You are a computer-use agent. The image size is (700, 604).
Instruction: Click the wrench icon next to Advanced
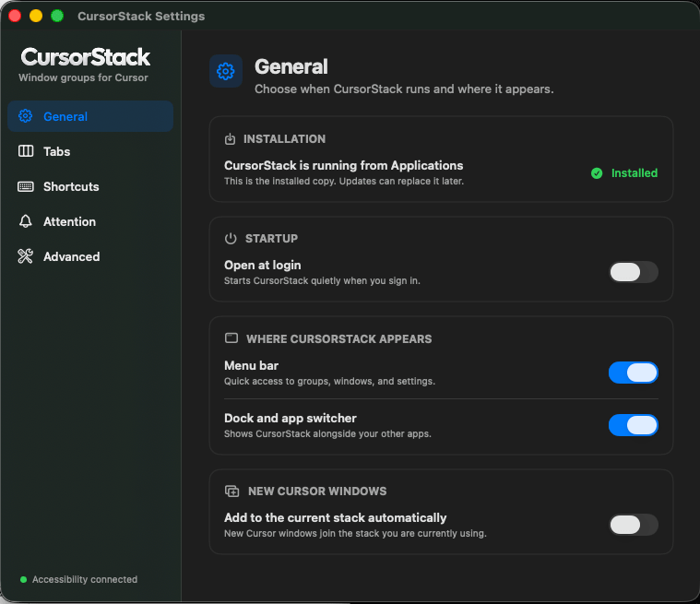[26, 256]
